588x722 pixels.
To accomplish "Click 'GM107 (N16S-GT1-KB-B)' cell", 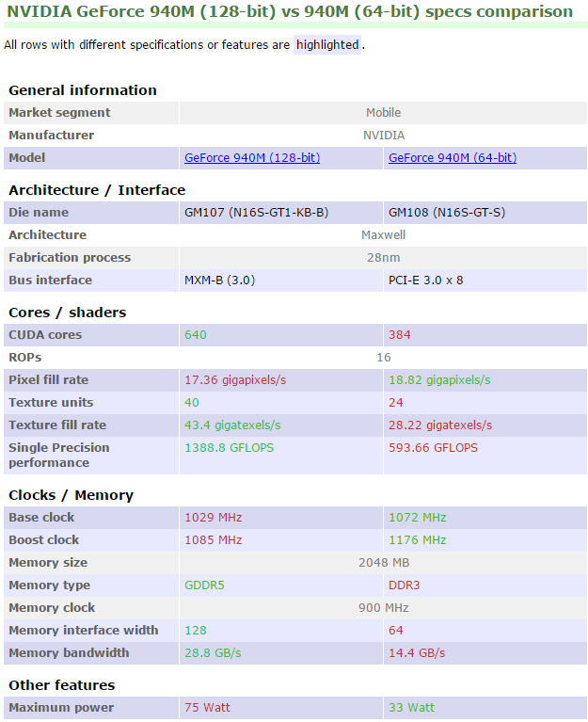I will click(x=256, y=213).
